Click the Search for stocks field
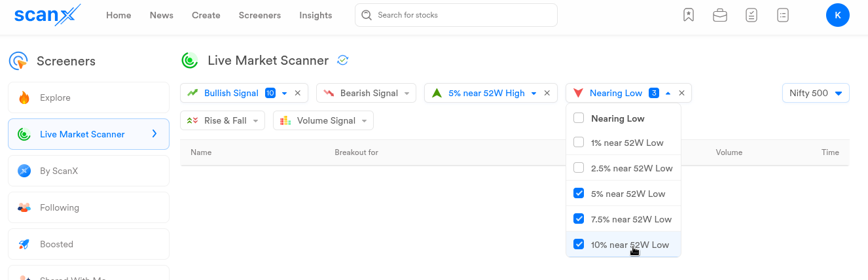Screen dimensions: 868x280 pos(456,15)
